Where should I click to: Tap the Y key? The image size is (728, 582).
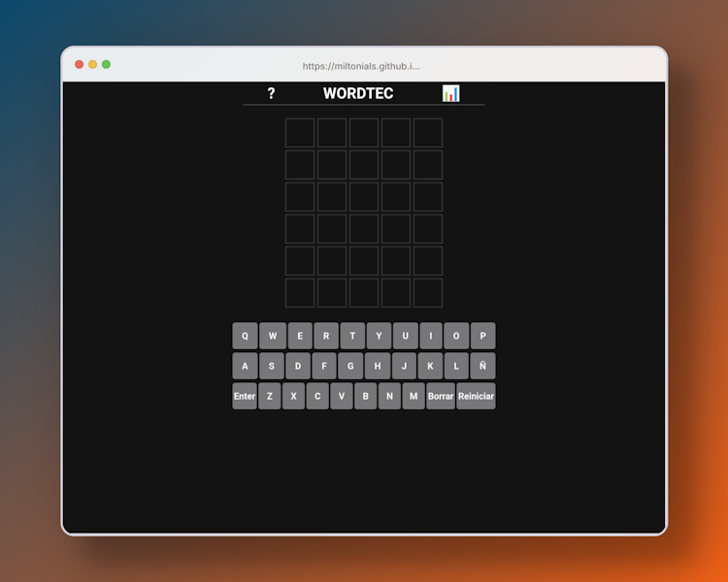point(379,336)
